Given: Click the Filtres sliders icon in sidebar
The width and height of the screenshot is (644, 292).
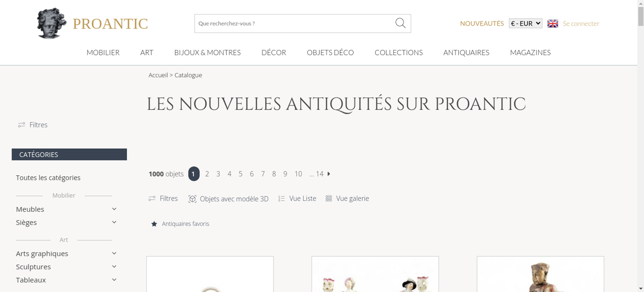Looking at the screenshot, I should click(x=22, y=125).
